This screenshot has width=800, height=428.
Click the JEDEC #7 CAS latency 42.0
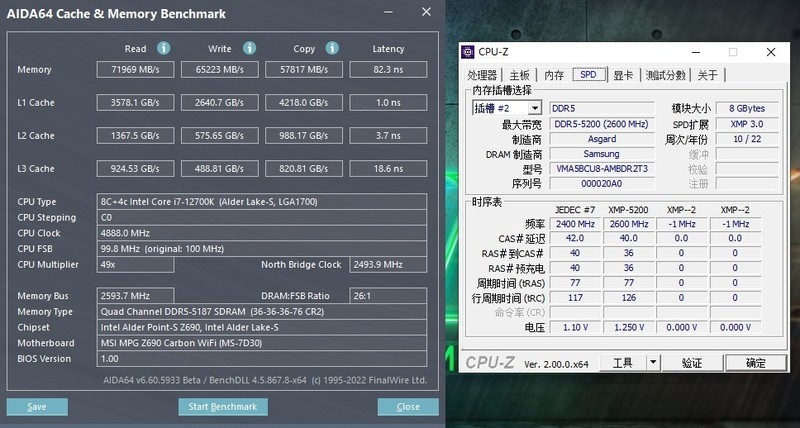pos(575,238)
